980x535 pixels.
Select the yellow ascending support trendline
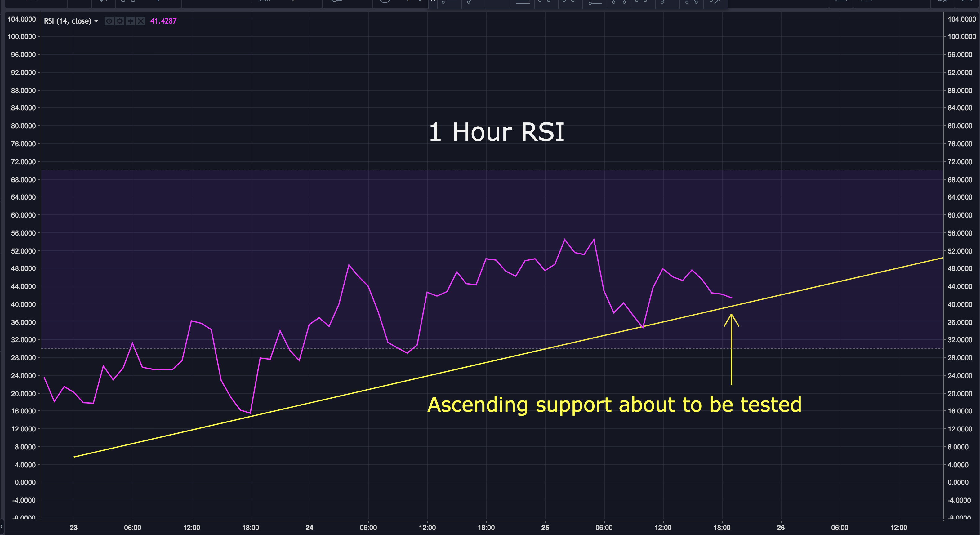(381, 387)
